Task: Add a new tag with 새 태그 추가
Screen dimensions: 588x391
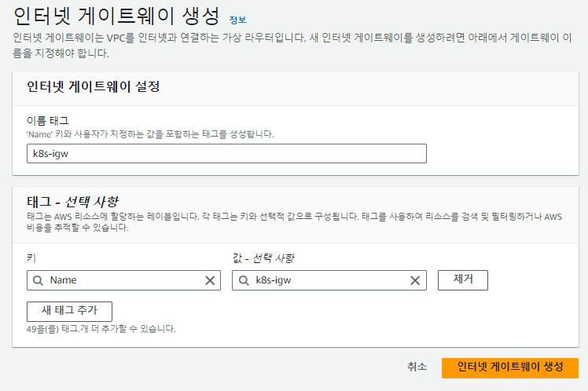Action: click(x=69, y=311)
